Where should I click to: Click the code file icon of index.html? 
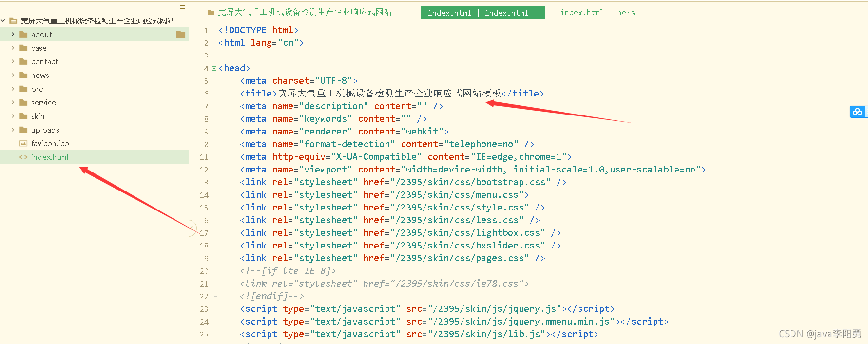(23, 157)
